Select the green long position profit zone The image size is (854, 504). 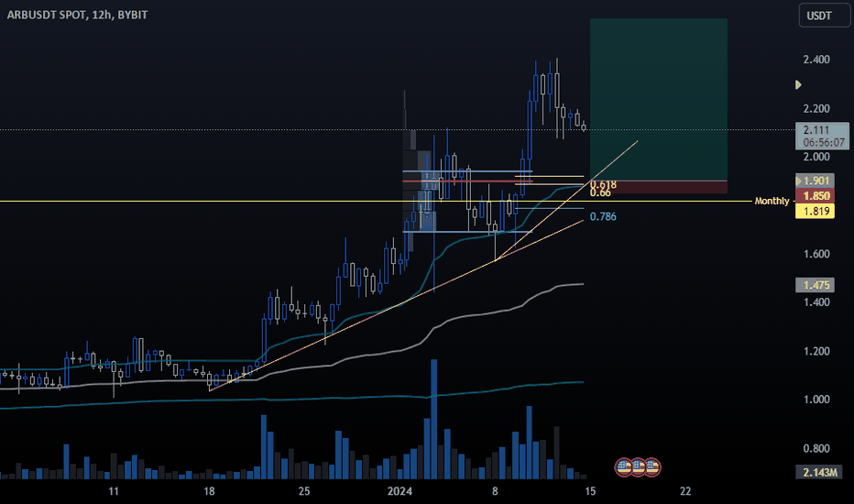tap(659, 99)
